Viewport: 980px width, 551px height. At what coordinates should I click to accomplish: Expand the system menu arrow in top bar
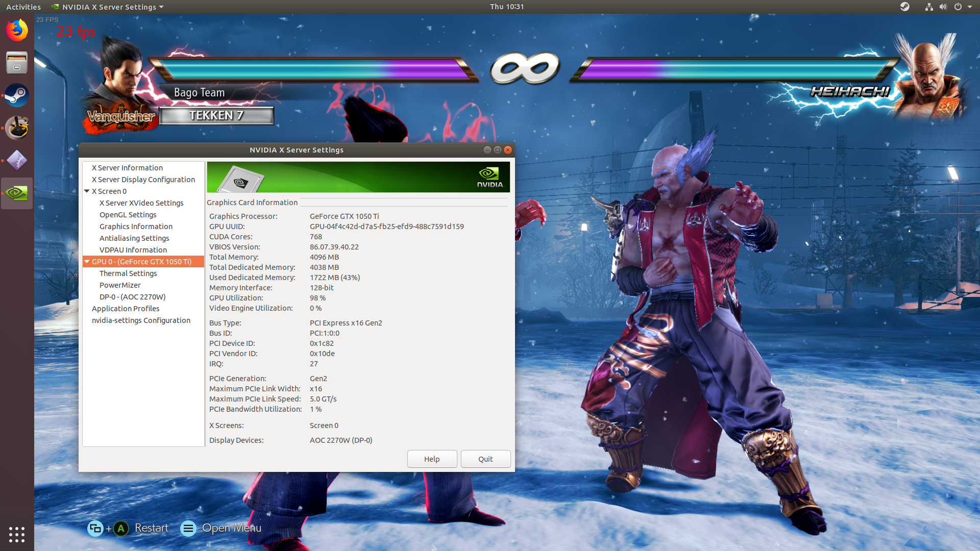point(970,7)
